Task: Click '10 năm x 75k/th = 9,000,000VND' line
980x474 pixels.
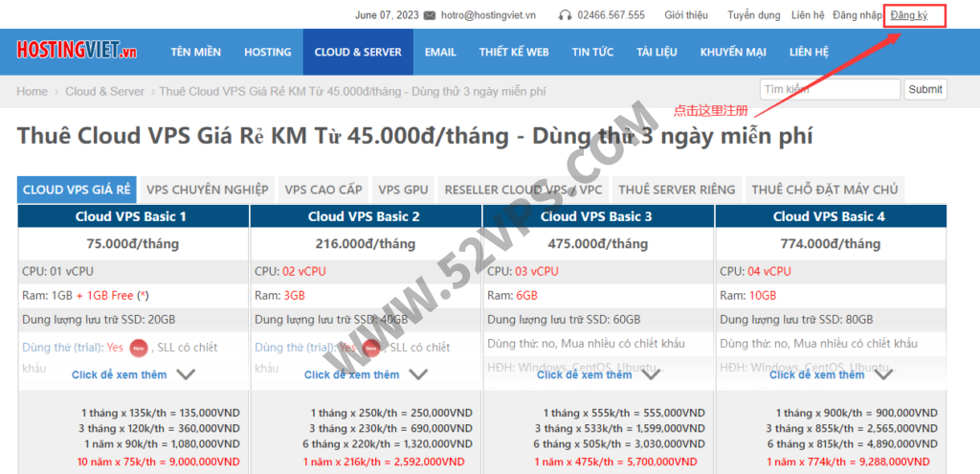Action: [158, 462]
